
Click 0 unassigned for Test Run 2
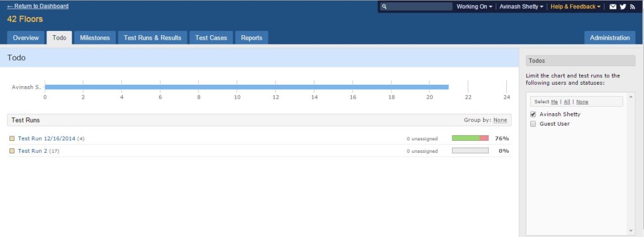pyautogui.click(x=422, y=151)
